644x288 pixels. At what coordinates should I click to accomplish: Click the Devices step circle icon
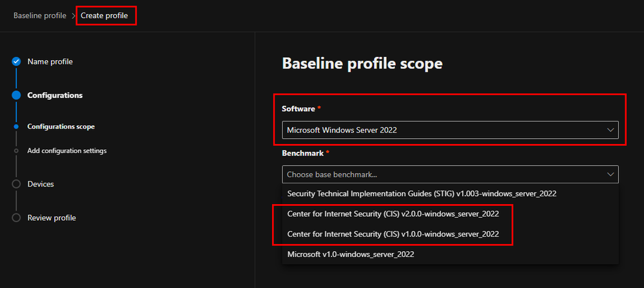17,184
